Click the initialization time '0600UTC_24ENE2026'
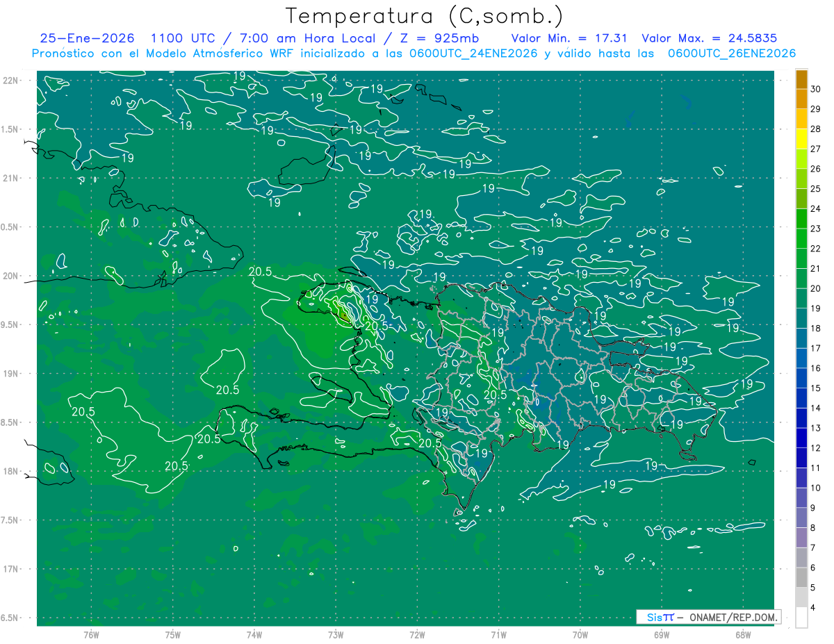Viewport: 834px width, 644px height. click(x=473, y=53)
